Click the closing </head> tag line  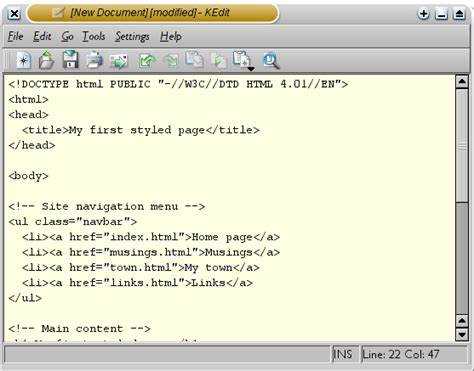pos(32,145)
